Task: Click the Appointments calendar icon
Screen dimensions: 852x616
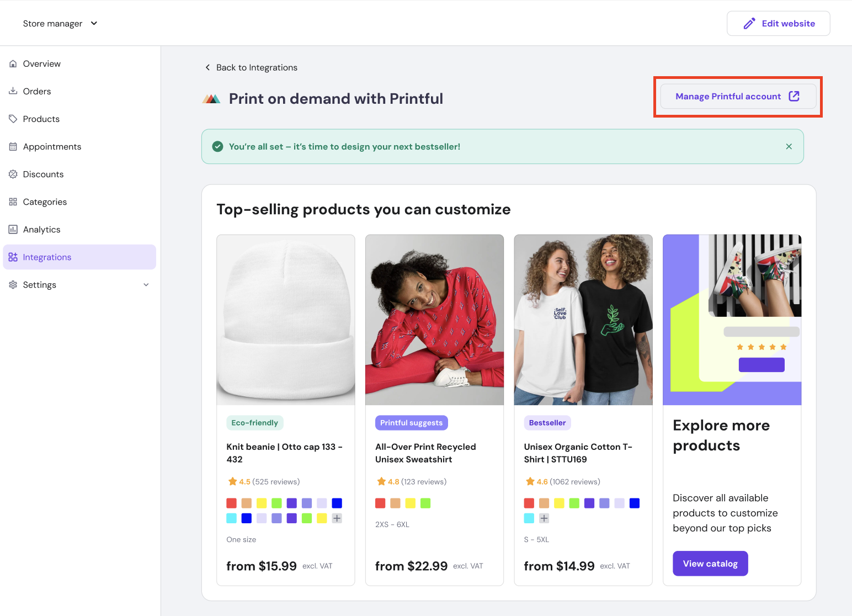Action: [13, 147]
